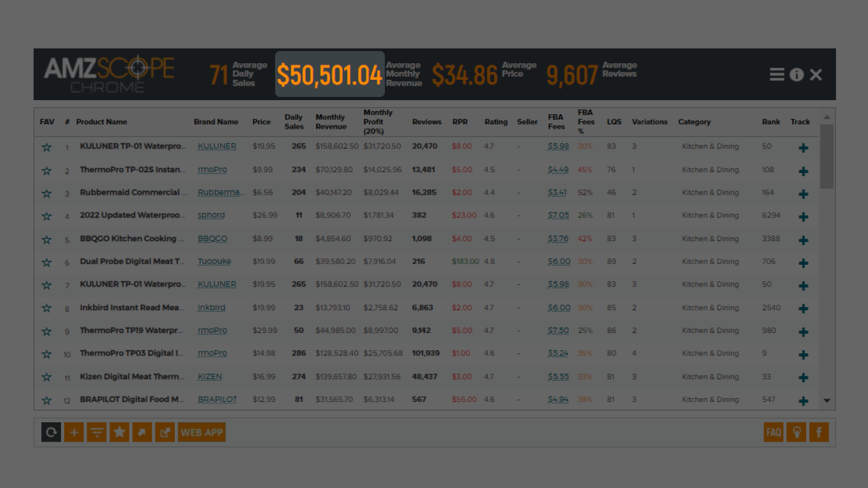Favorite the Rubbermaid Commercial product row
Screen dimensions: 868x488
point(47,193)
